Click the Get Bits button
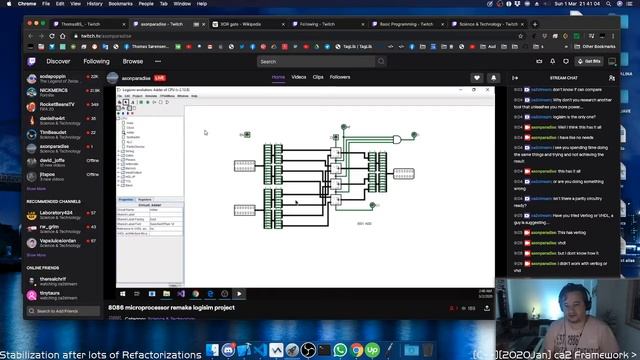 [589, 61]
